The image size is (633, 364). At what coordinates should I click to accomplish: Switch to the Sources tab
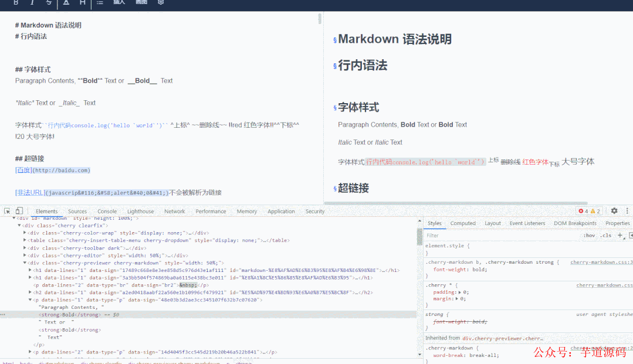pos(77,212)
